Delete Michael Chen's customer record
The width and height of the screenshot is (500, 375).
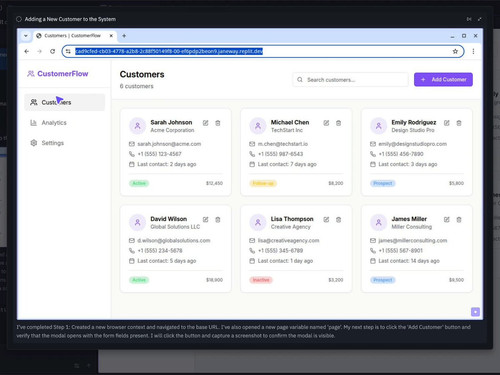pos(338,123)
